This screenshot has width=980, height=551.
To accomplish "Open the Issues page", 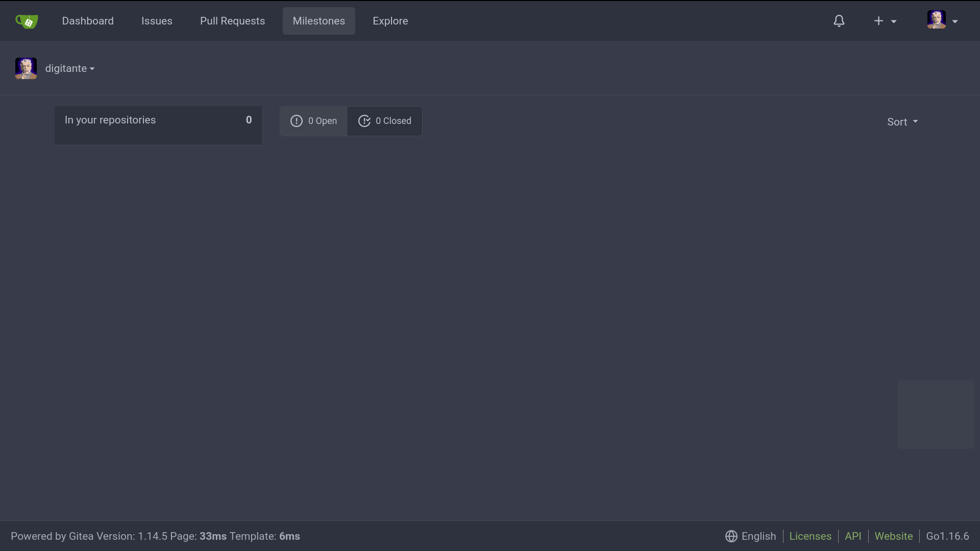I will (157, 21).
